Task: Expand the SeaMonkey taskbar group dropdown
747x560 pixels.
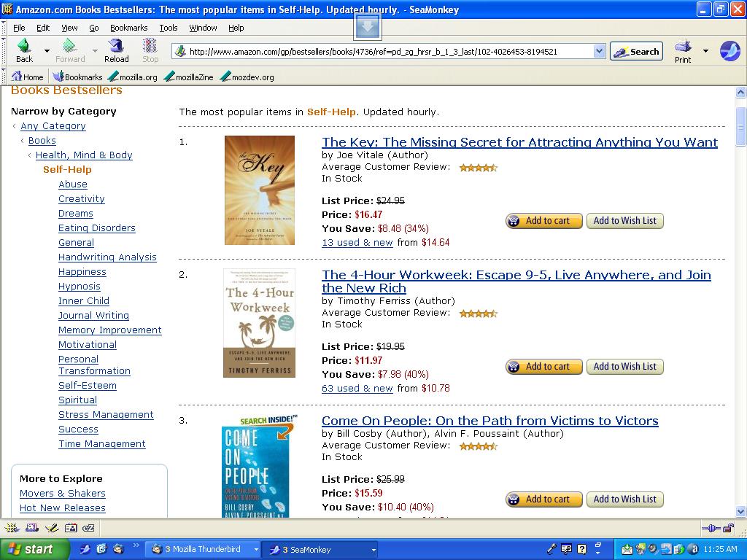Action: point(373,550)
